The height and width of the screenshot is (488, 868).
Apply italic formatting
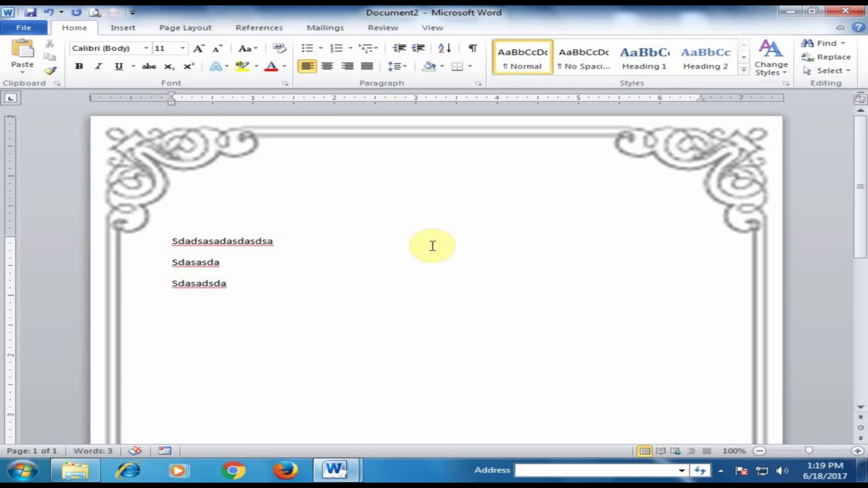97,66
